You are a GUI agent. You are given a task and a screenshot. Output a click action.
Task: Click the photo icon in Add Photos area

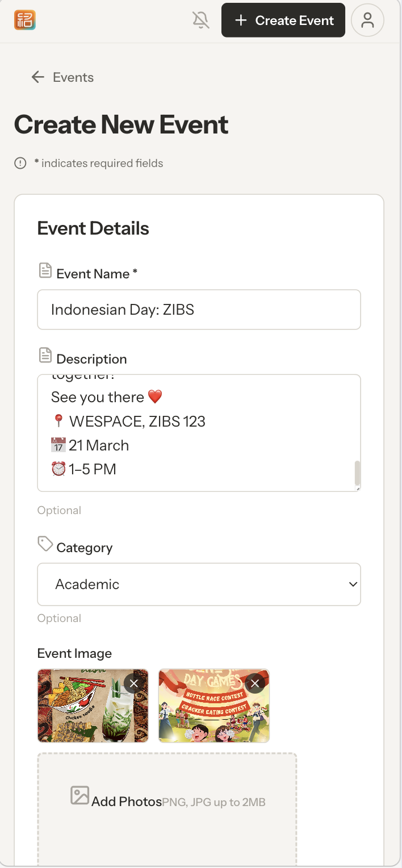[x=81, y=795]
